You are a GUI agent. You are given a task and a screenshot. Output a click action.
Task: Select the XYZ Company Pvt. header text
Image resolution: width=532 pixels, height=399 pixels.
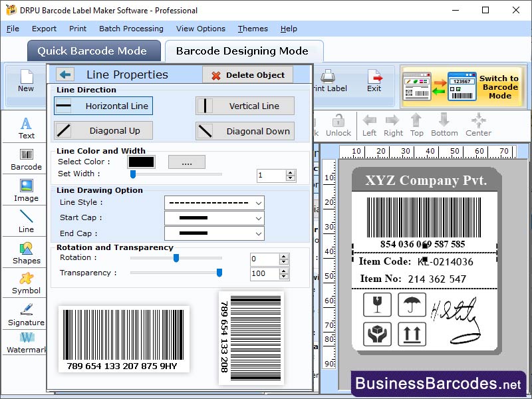[426, 180]
